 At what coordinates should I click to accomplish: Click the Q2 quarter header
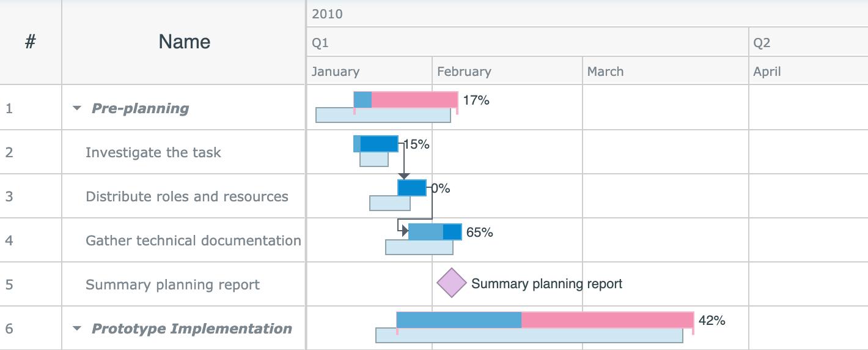(x=762, y=42)
